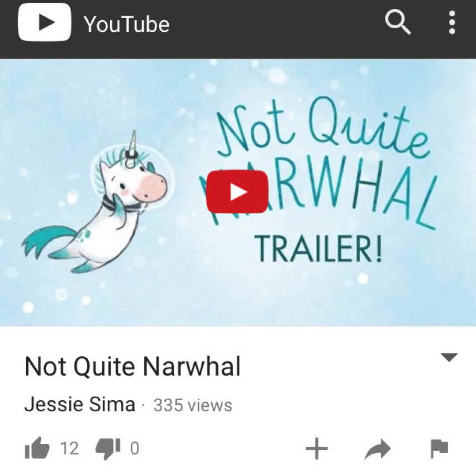Open Jessie Sima channel link
The height and width of the screenshot is (476, 476).
click(79, 404)
